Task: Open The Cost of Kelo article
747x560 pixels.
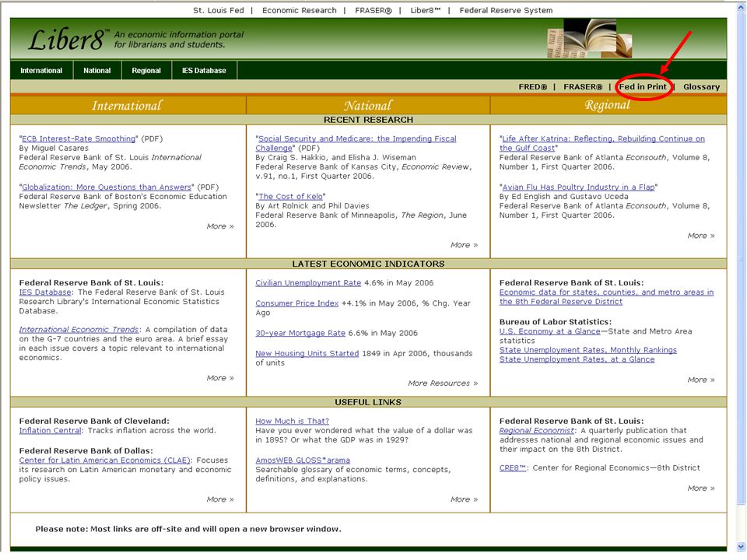Action: pos(290,196)
